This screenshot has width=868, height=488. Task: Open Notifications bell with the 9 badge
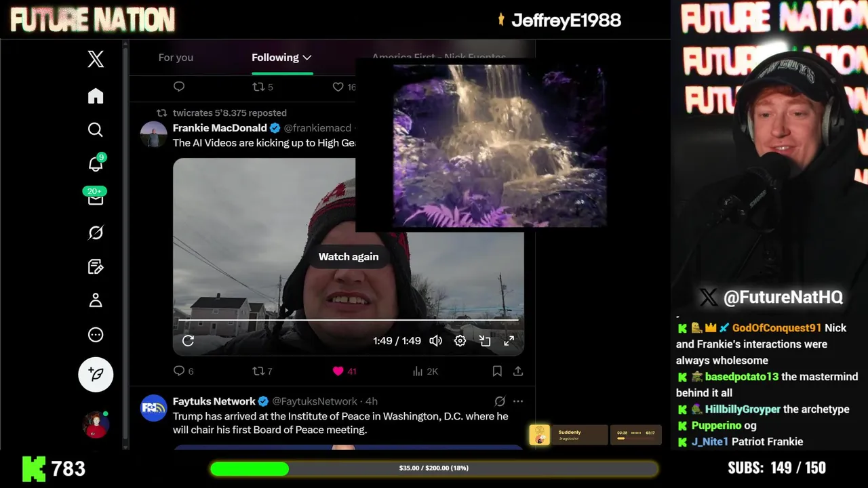96,163
